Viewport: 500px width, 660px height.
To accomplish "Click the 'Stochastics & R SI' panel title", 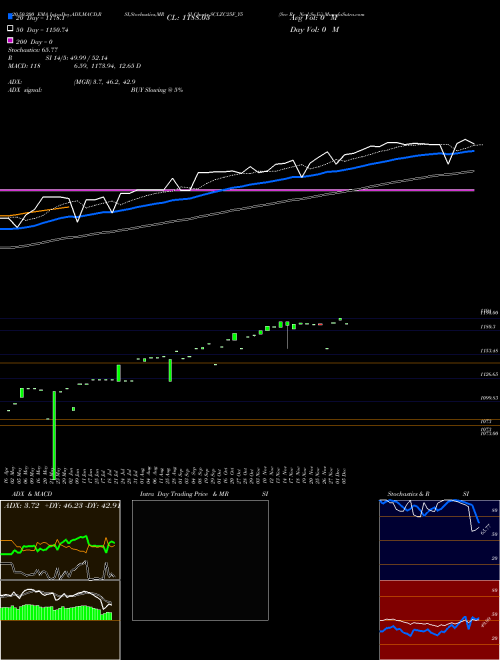I will (428, 494).
